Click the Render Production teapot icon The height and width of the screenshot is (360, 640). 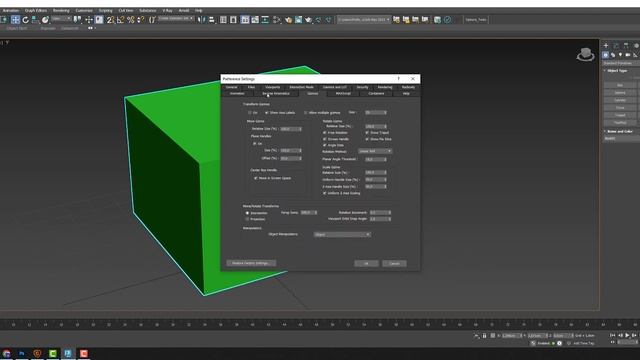coord(309,20)
